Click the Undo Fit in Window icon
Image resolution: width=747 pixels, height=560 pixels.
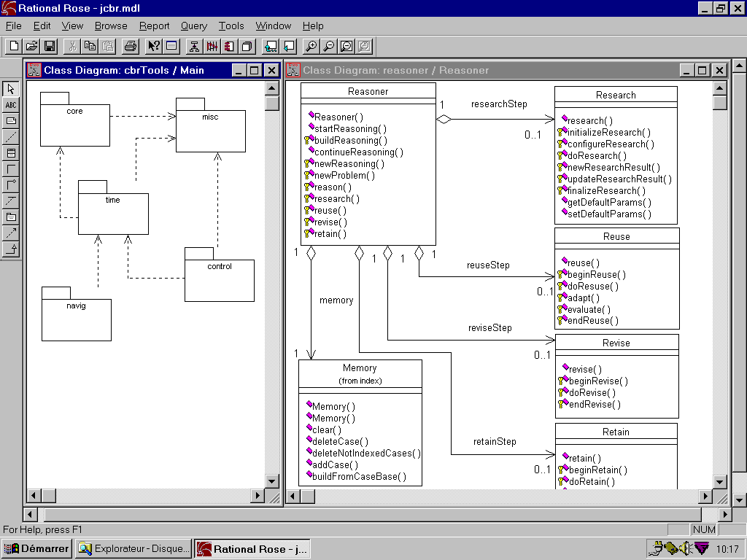click(365, 46)
